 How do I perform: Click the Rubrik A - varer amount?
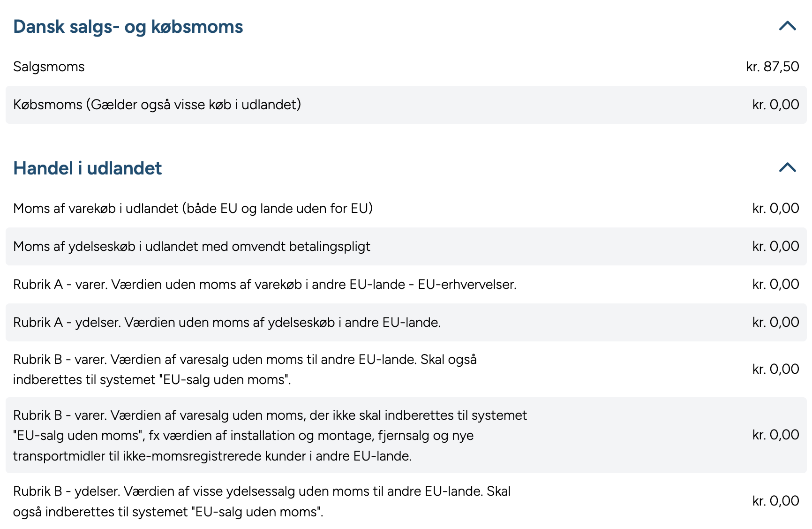pyautogui.click(x=775, y=284)
